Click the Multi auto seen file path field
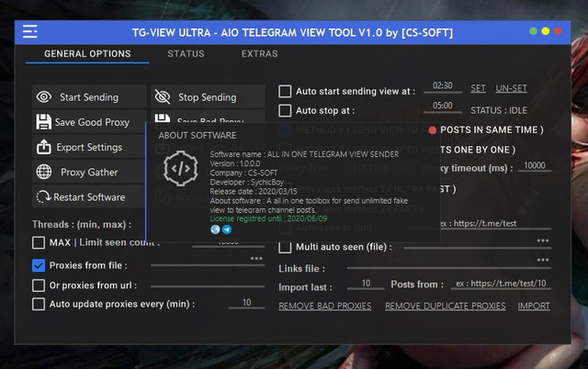The height and width of the screenshot is (369, 588). tap(477, 246)
